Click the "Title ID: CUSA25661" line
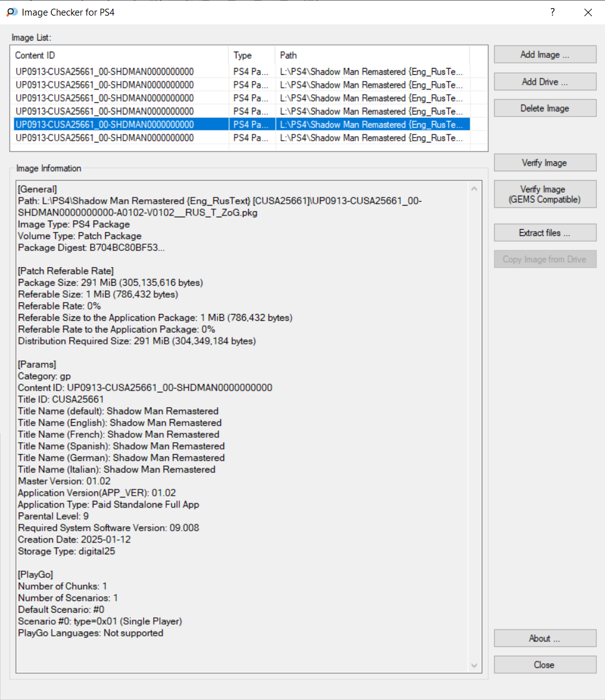Screen dimensions: 605x700 point(61,400)
